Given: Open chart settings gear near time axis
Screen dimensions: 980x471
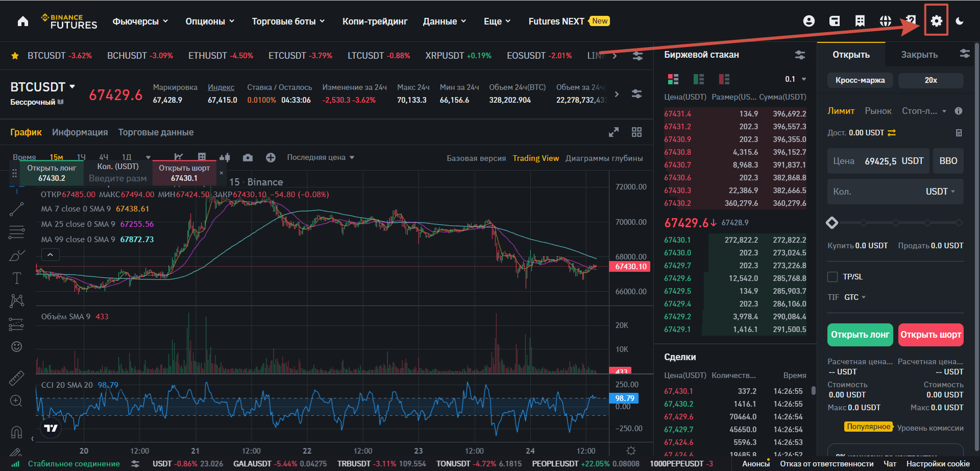Looking at the screenshot, I should pyautogui.click(x=631, y=451).
